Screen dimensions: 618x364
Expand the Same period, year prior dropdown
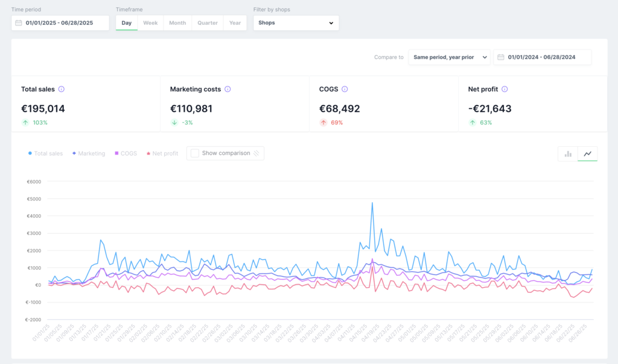pos(449,57)
